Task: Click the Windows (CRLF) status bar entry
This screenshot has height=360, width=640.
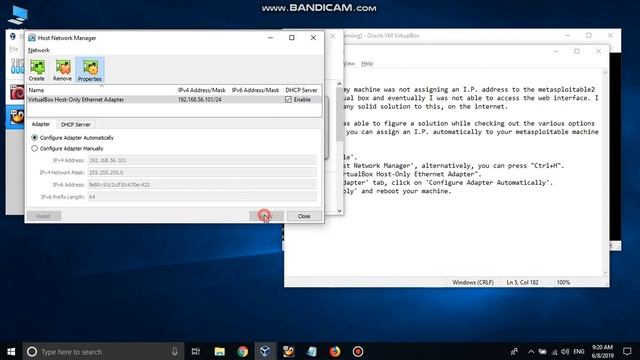Action: (473, 282)
